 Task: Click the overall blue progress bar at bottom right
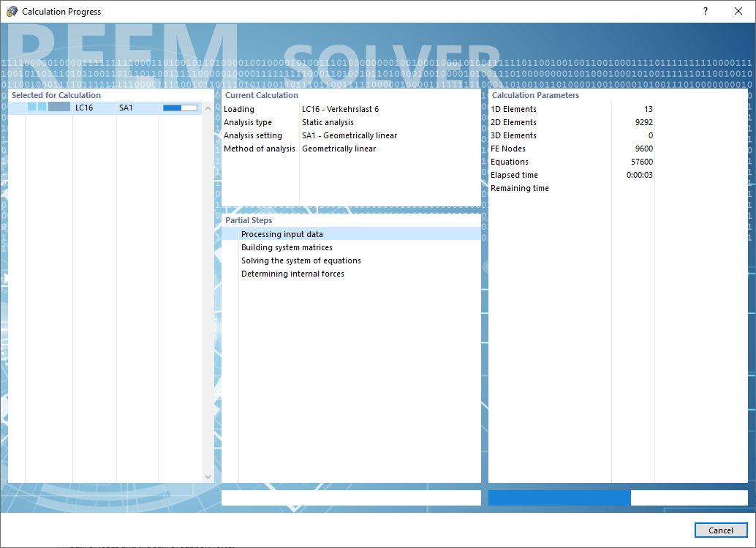click(x=618, y=498)
